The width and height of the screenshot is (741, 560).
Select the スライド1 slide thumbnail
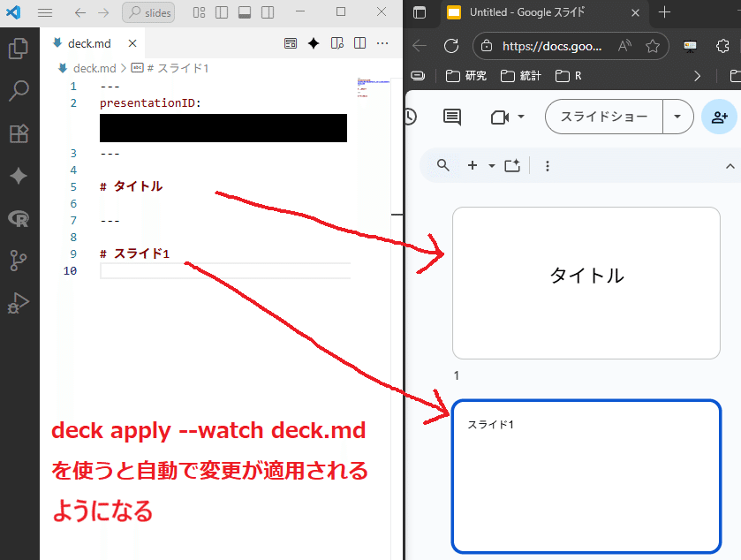tap(586, 476)
